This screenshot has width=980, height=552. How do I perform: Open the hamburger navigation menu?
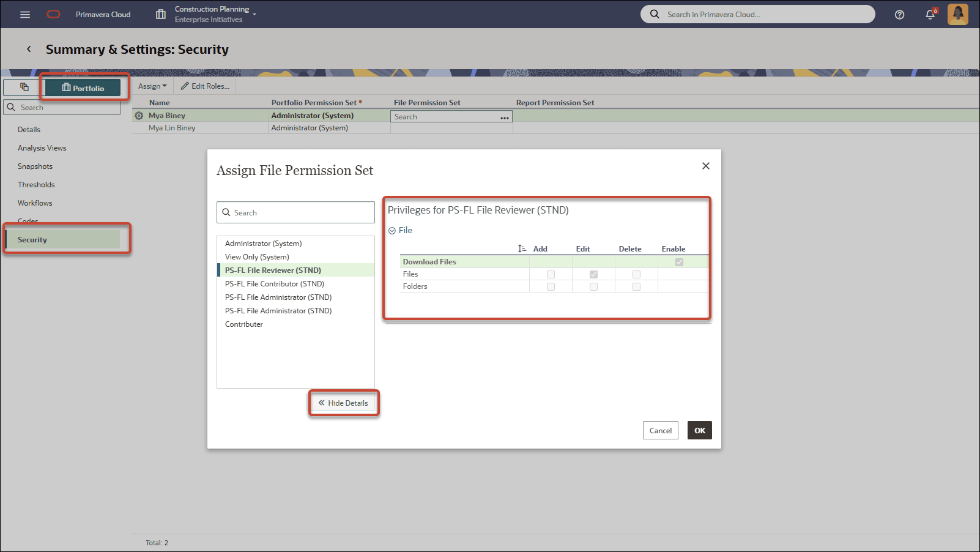tap(25, 15)
